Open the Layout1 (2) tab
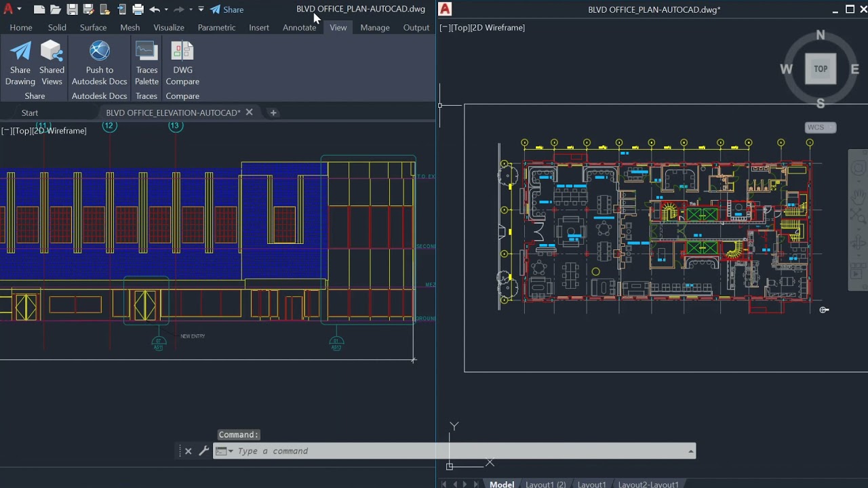This screenshot has height=488, width=868. [x=545, y=484]
